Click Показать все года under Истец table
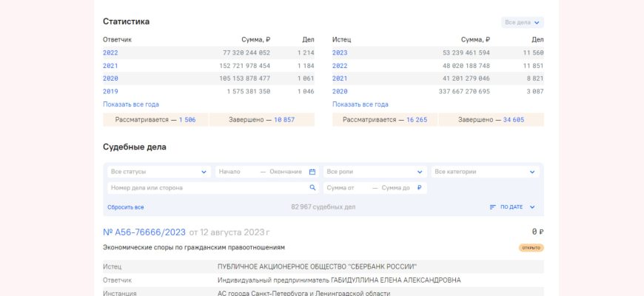 [x=360, y=104]
